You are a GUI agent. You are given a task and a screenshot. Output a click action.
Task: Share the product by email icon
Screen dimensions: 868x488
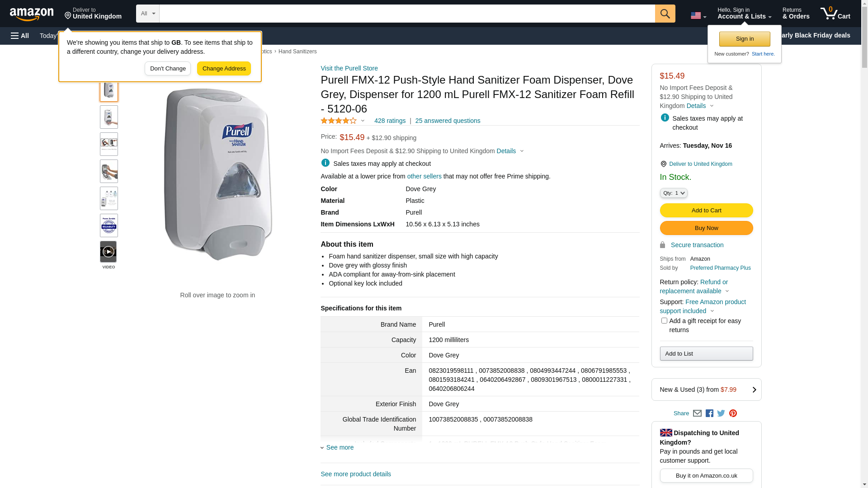[x=697, y=413]
